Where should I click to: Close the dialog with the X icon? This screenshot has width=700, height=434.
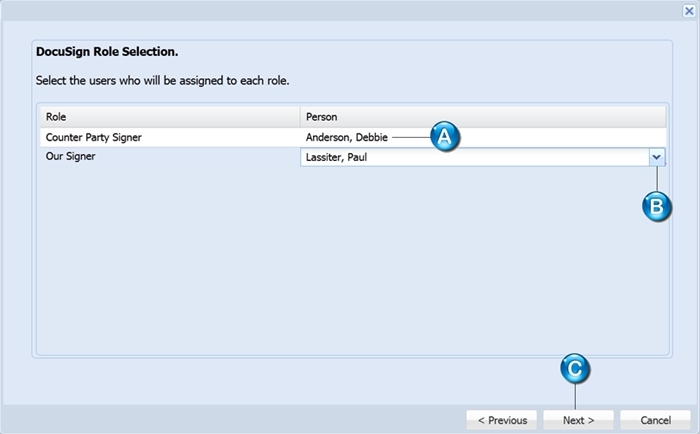(689, 11)
